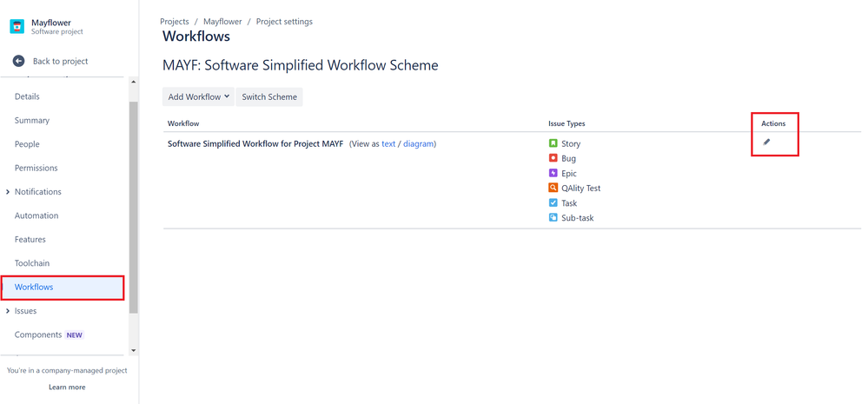Click the edit pencil icon under Actions
Viewport: 868px width, 404px height.
766,142
